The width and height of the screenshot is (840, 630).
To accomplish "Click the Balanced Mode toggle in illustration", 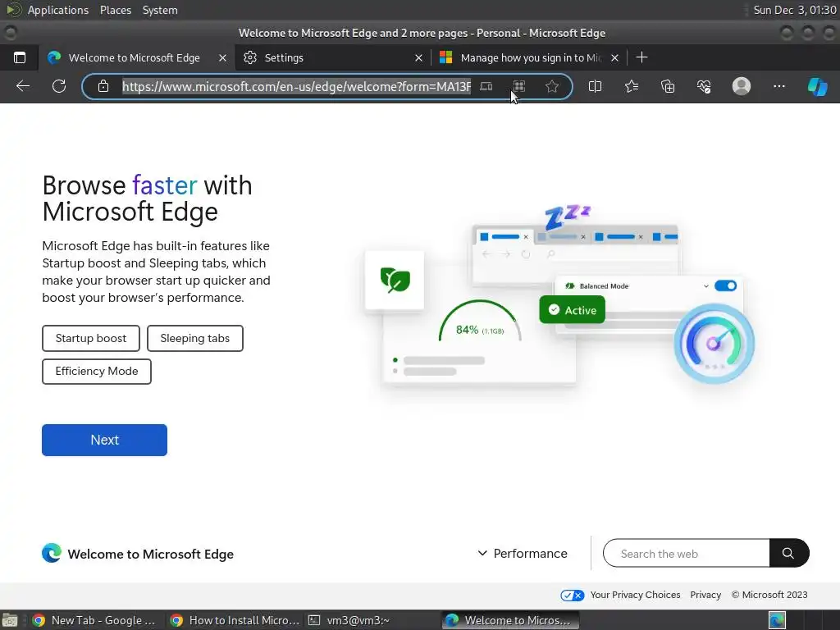I will click(x=725, y=285).
